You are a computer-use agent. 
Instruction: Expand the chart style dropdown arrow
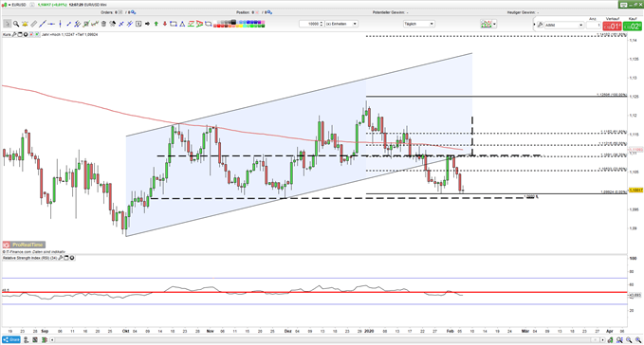coord(494,25)
